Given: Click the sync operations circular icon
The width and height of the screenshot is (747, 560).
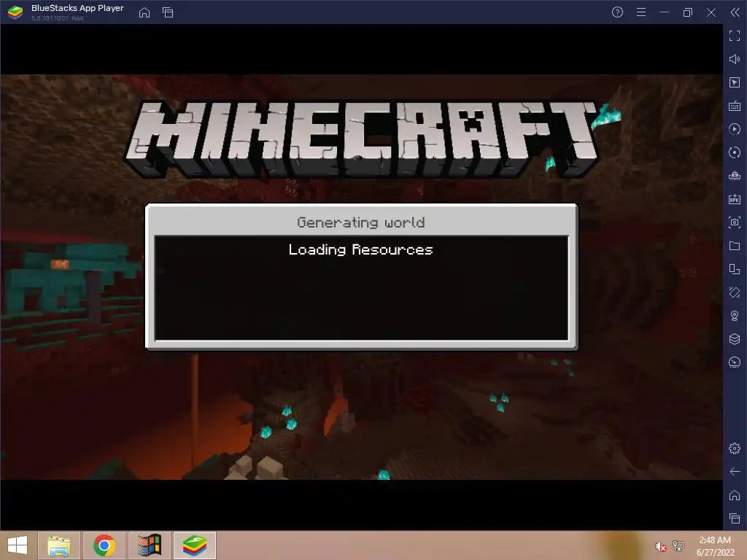Looking at the screenshot, I should (x=735, y=152).
